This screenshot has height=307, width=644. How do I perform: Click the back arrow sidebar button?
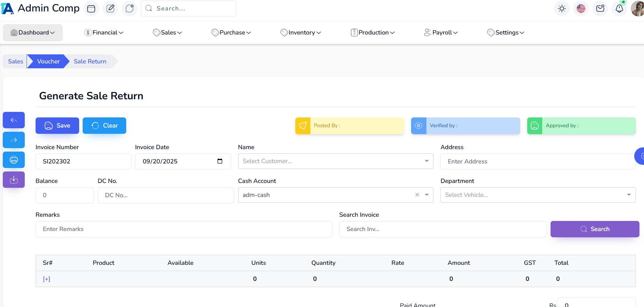point(14,120)
